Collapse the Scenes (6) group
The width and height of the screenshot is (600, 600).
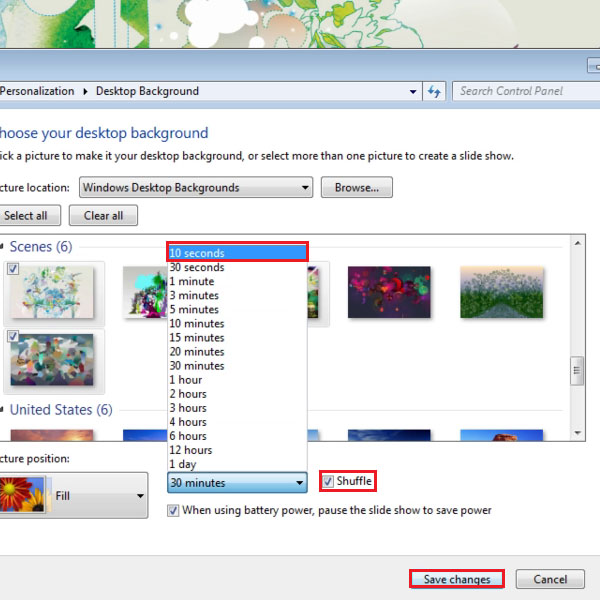click(x=2, y=246)
